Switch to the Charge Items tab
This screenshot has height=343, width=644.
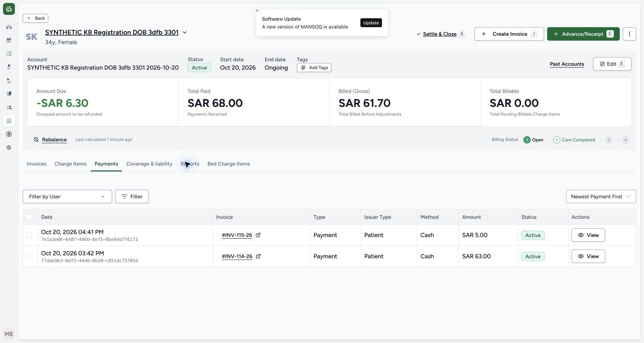(x=70, y=164)
